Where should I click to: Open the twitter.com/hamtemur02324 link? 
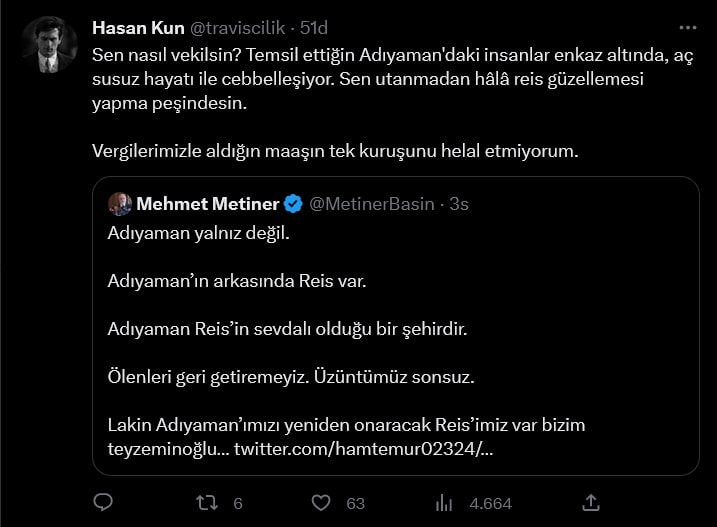point(363,450)
